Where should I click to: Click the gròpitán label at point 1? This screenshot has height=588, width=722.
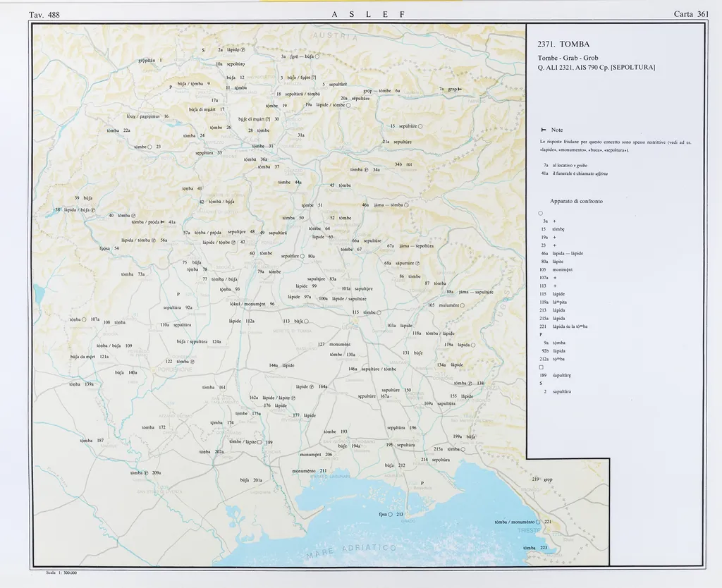click(x=147, y=61)
